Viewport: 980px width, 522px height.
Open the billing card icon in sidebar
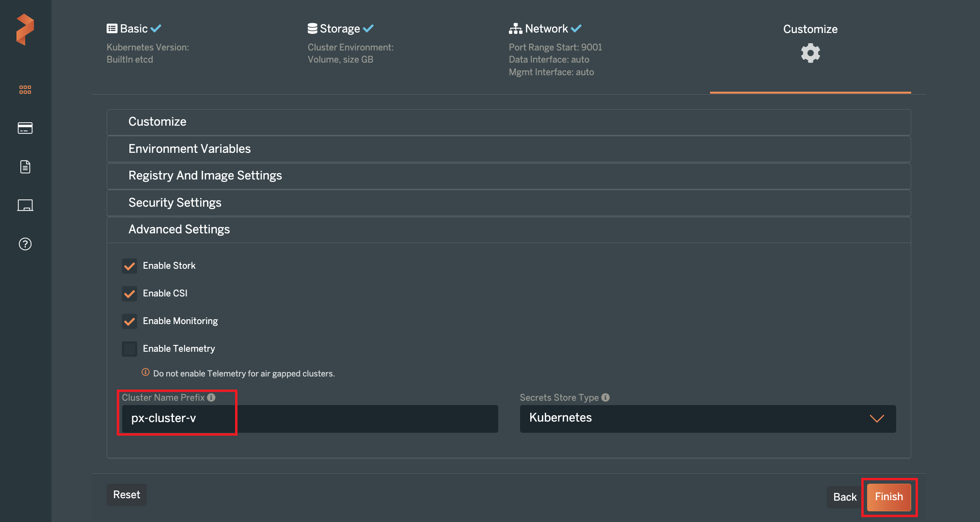(x=25, y=128)
